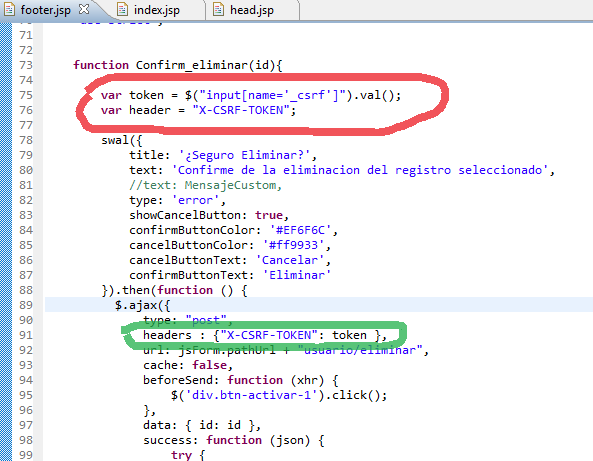Click the 'div.btn-activar-1' selector string
Viewport: 593px width, 461px height.
pyautogui.click(x=251, y=395)
